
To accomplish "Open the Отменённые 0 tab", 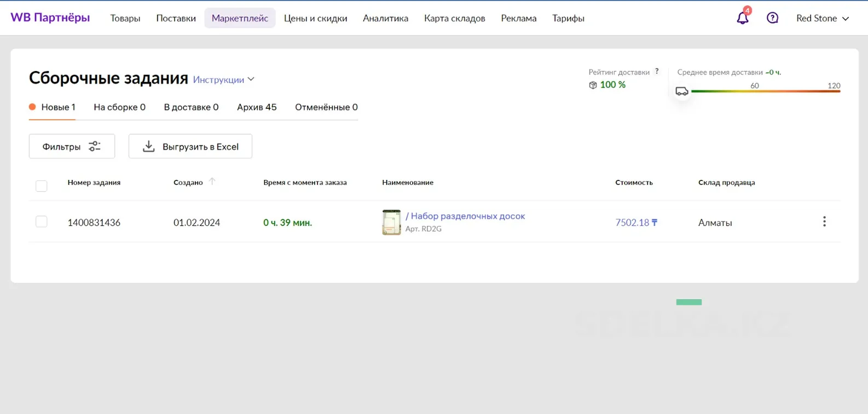I will click(327, 107).
